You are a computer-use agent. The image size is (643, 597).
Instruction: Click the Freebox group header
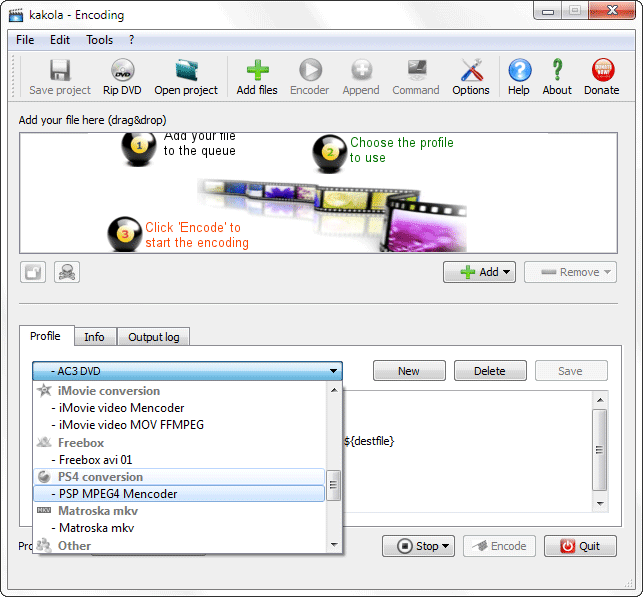coord(179,443)
